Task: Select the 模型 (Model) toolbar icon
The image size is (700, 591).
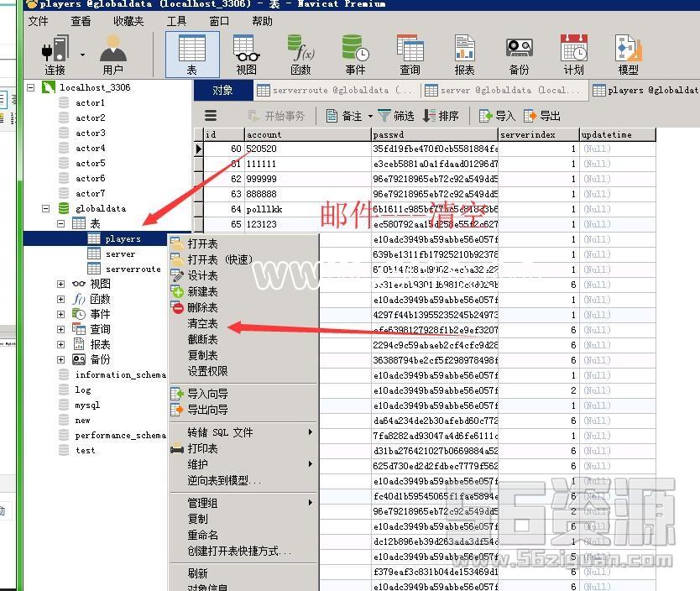Action: click(x=628, y=54)
